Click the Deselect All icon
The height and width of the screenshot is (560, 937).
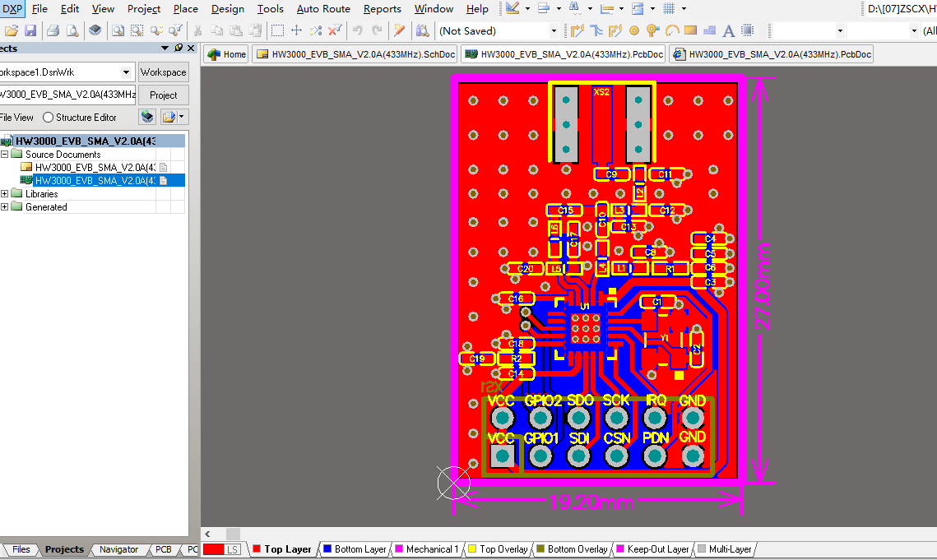[316, 30]
